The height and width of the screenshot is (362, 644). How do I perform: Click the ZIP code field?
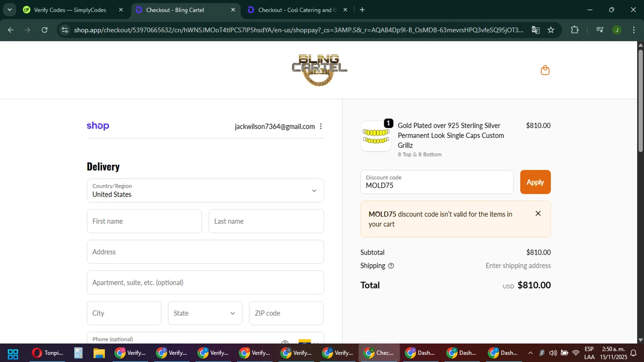286,313
